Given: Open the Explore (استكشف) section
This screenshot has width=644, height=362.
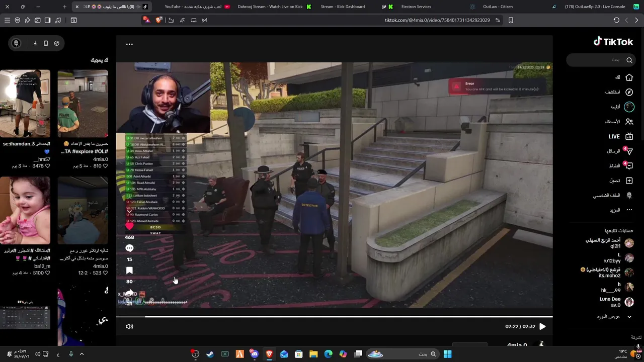Looking at the screenshot, I should [x=619, y=92].
